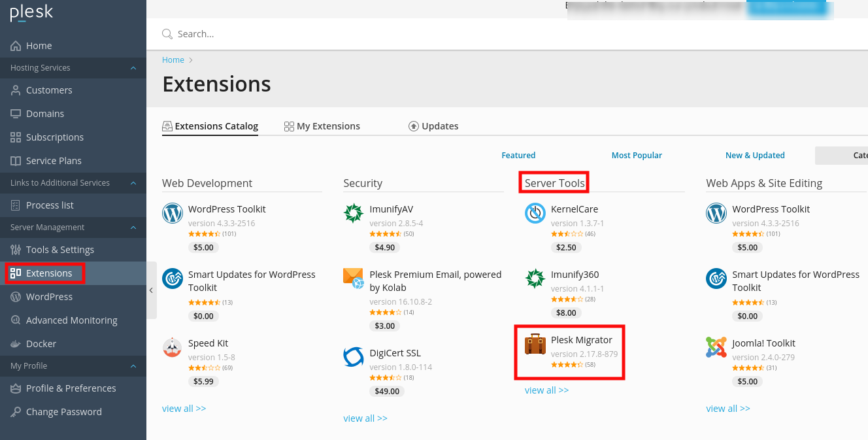
Task: View all Web Apps & Site Editing extensions
Action: click(x=727, y=409)
